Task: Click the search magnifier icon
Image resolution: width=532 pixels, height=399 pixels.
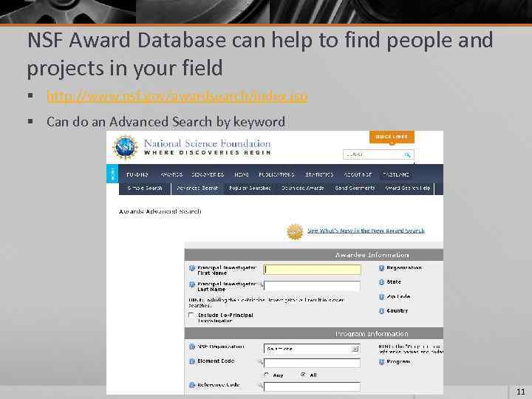Action: click(x=408, y=154)
